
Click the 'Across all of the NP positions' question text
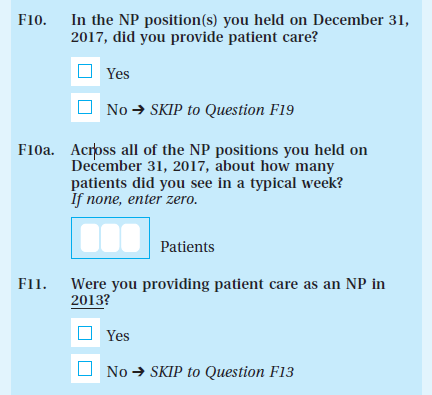click(x=219, y=150)
